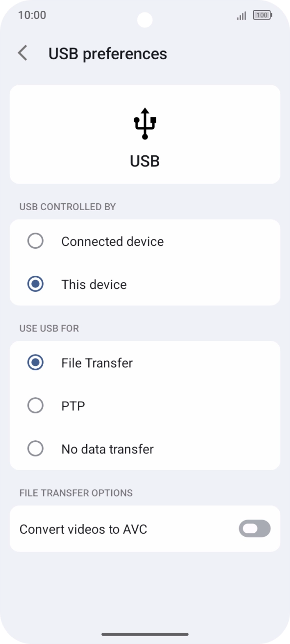Click the USB card at top
The height and width of the screenshot is (644, 290).
[145, 134]
